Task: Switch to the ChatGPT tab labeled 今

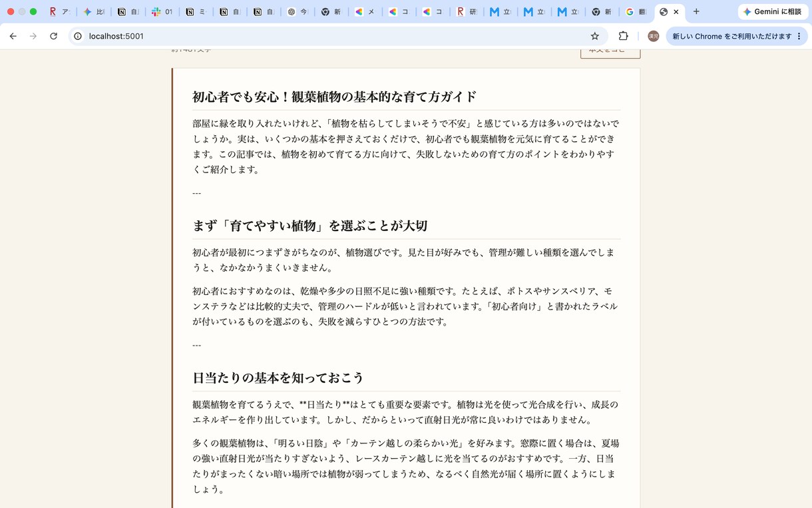Action: (298, 11)
